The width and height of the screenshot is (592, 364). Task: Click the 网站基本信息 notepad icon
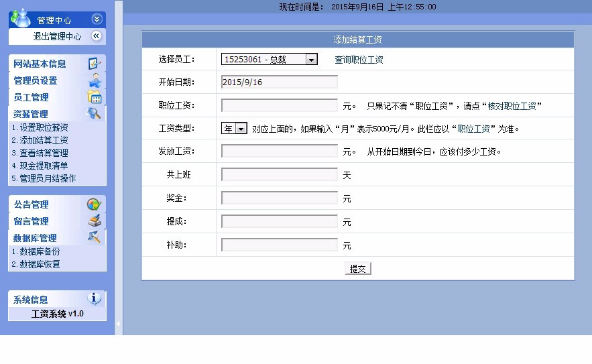coord(95,63)
